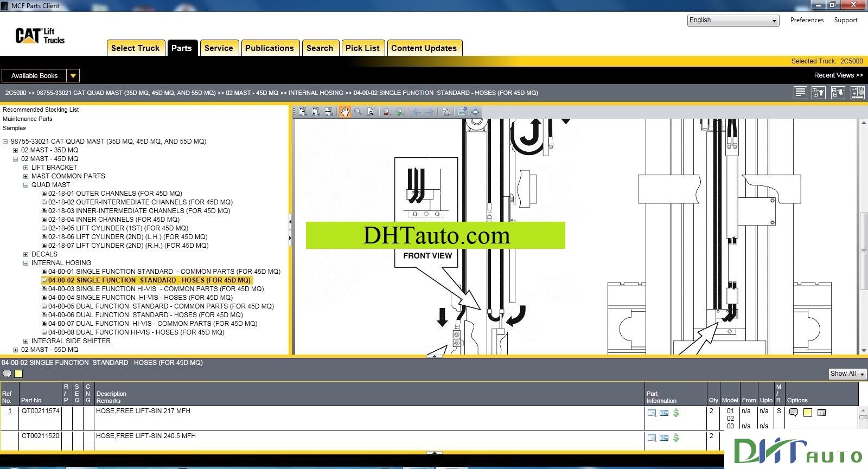
Task: Click the third layout icon with down arrow
Action: 838,93
